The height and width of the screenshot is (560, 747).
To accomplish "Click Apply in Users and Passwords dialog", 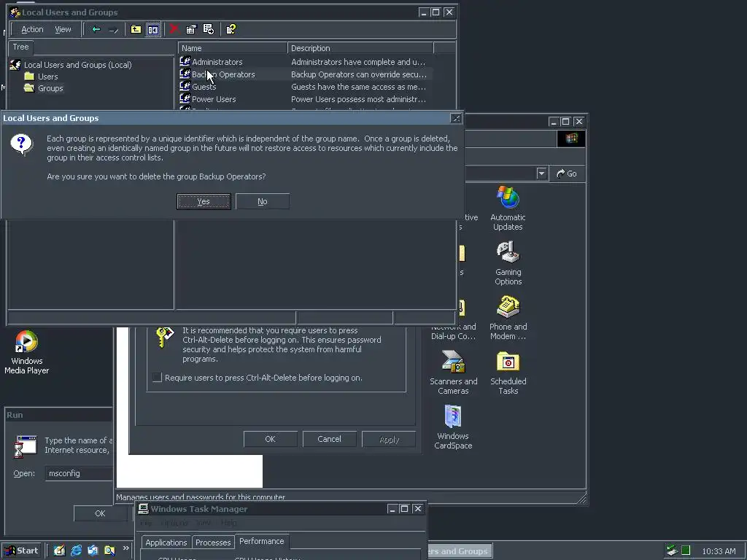I will pos(389,439).
